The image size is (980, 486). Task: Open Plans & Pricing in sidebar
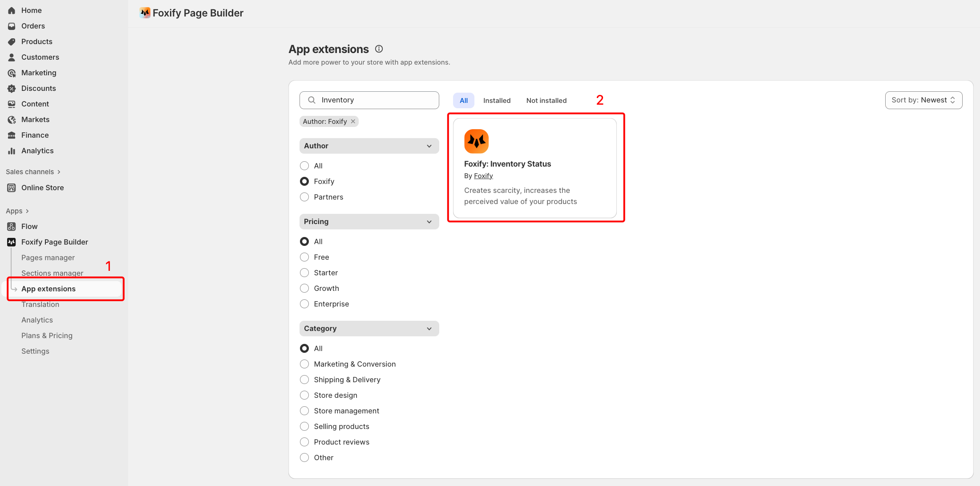47,335
